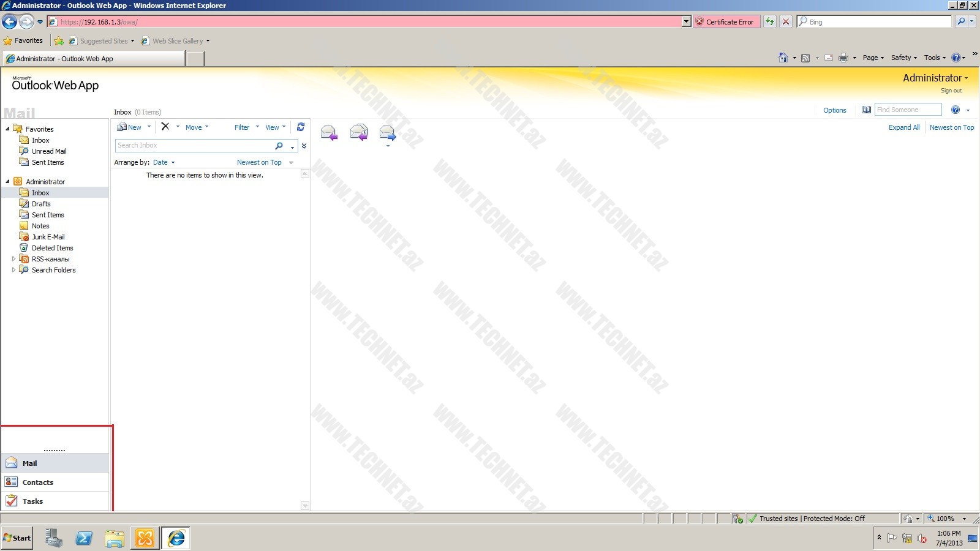Expand the RSS-каналы folder node

13,259
